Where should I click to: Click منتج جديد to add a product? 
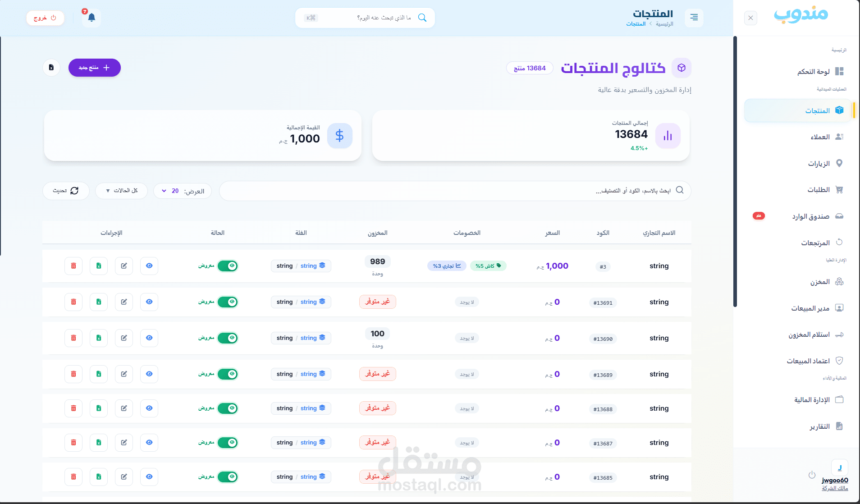pyautogui.click(x=94, y=67)
